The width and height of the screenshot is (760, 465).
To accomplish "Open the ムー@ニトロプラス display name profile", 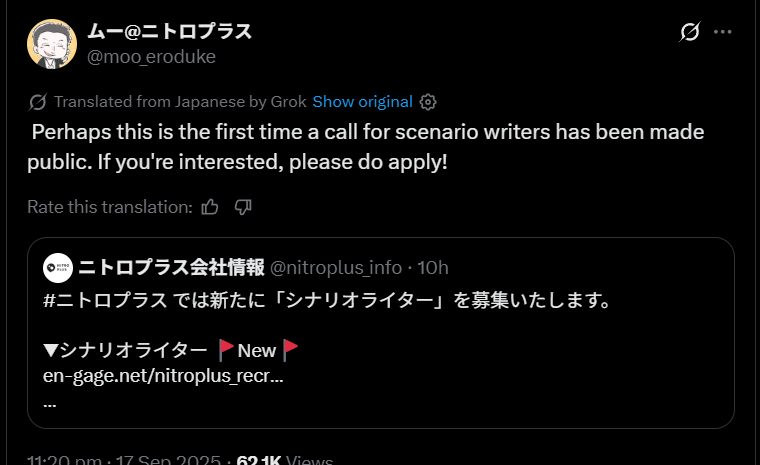I will click(x=169, y=31).
